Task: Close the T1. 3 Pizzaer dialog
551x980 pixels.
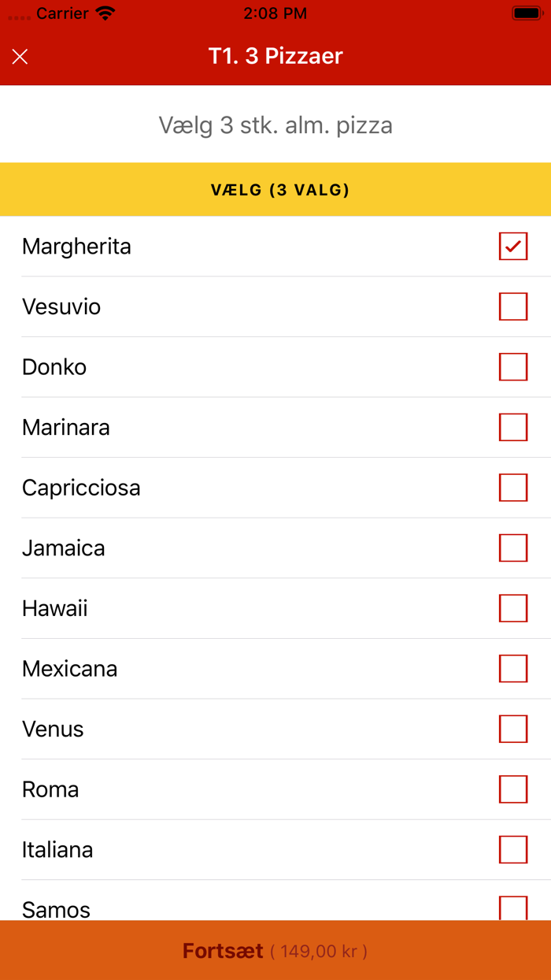Action: [x=20, y=57]
